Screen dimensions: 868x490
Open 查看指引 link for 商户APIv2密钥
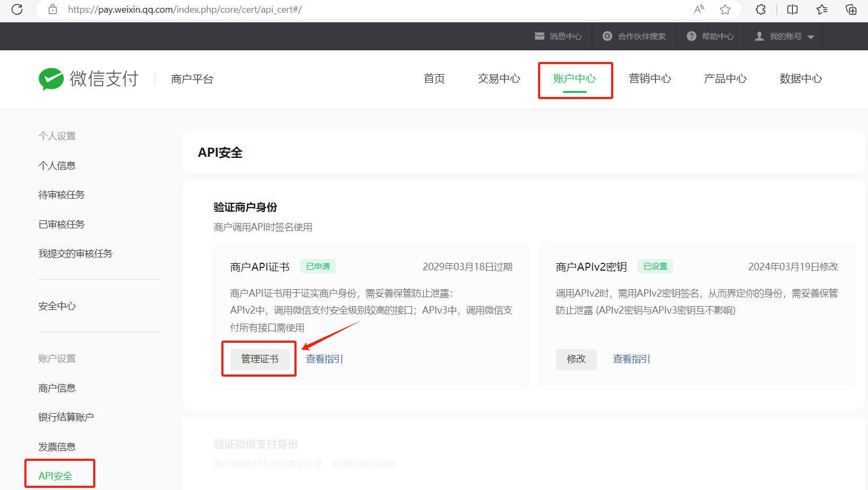632,359
